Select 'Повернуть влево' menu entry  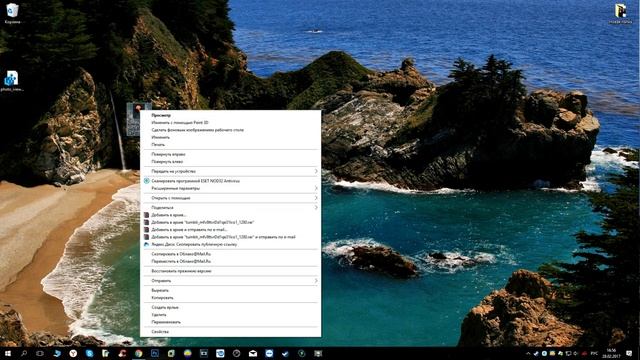(x=167, y=162)
